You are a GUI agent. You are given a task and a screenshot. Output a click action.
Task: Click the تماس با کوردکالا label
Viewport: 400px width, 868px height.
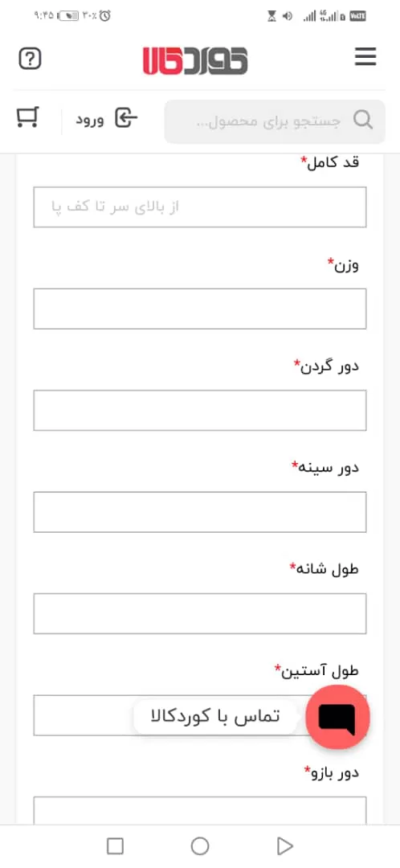[215, 716]
